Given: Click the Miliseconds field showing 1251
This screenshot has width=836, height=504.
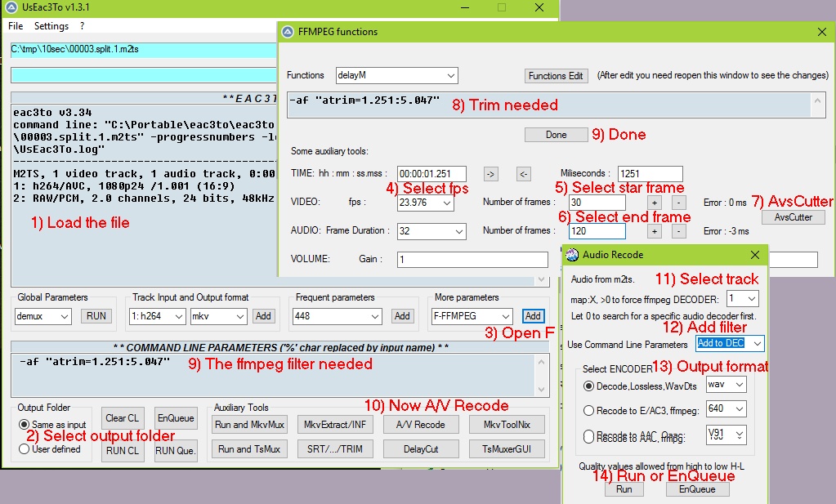Looking at the screenshot, I should (x=650, y=174).
